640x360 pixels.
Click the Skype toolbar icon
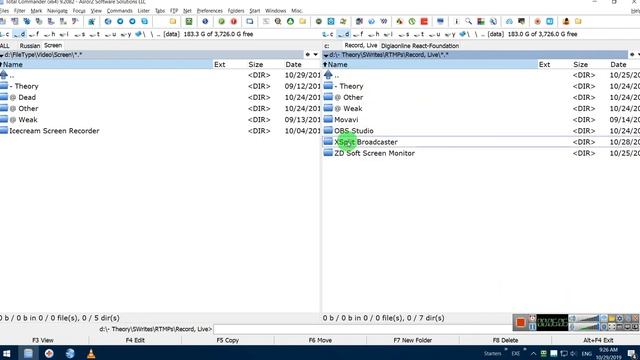(144, 21)
